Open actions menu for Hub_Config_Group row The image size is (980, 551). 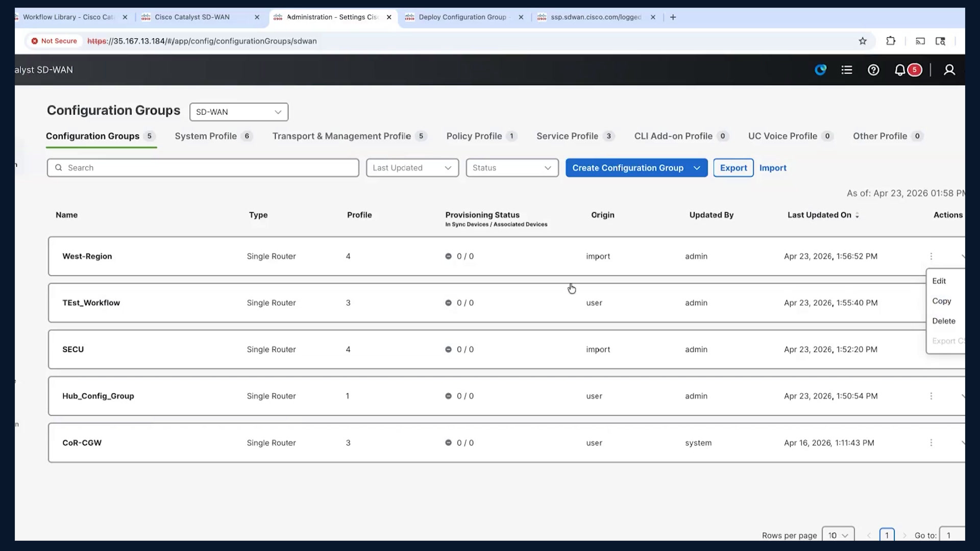[931, 396]
